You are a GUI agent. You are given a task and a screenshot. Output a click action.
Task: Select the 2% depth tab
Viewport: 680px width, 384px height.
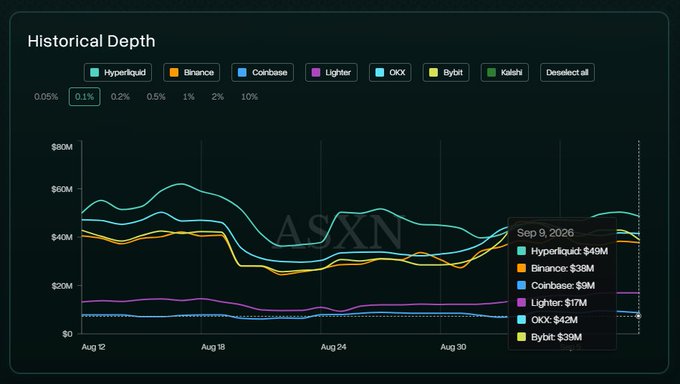point(218,97)
